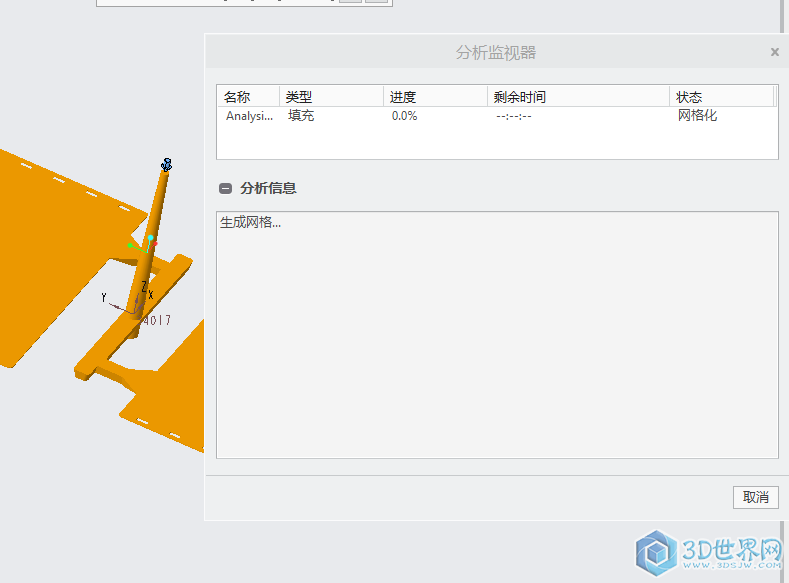Viewport: 789px width, 583px height.
Task: Click the 填充 type cell
Action: point(301,116)
